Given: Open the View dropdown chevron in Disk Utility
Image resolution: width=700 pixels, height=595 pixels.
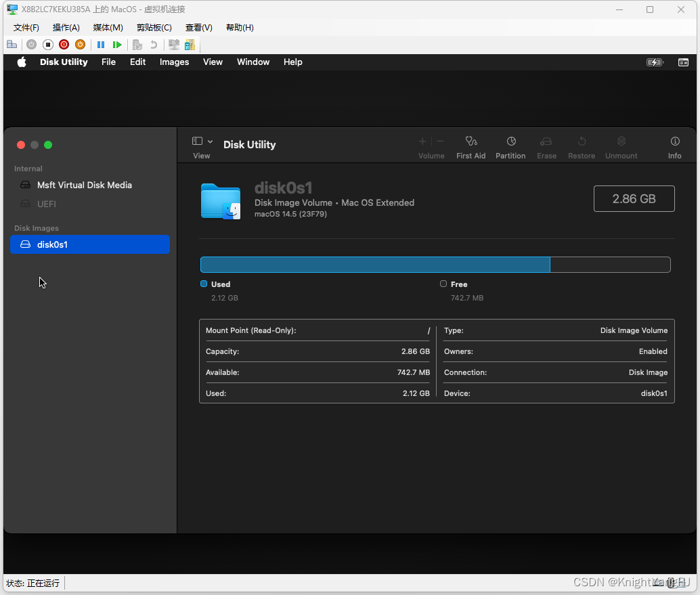Looking at the screenshot, I should pos(211,141).
